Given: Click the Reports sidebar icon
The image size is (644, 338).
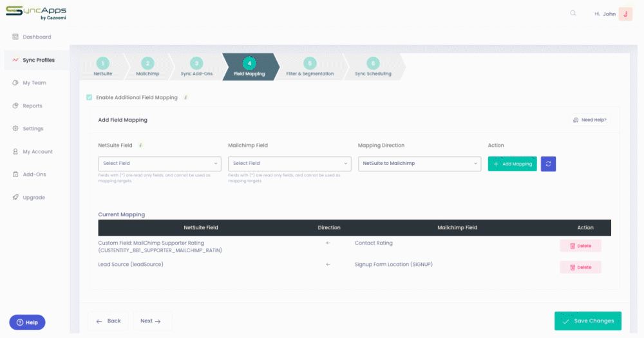Looking at the screenshot, I should (15, 106).
